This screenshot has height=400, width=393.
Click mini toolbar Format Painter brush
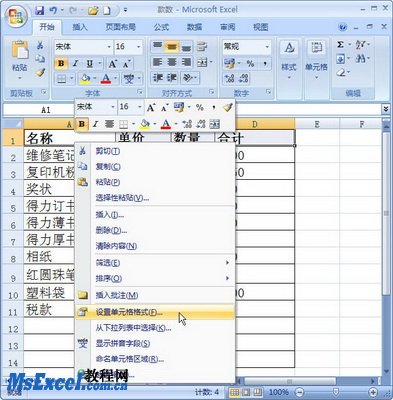228,107
